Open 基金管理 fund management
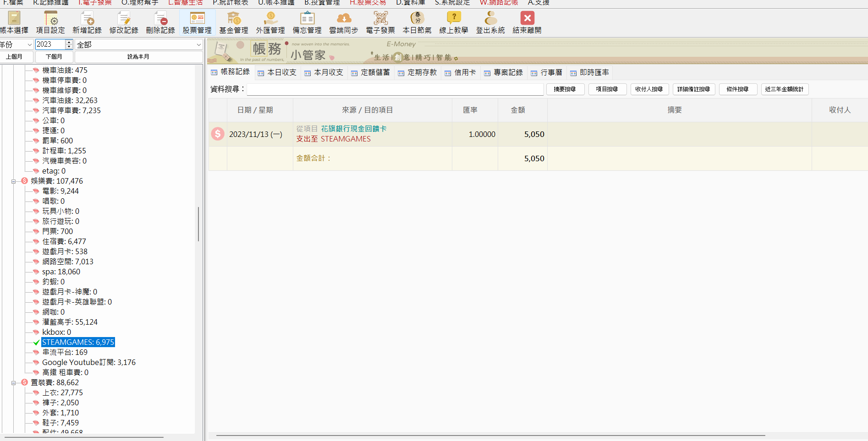This screenshot has height=441, width=868. (234, 23)
